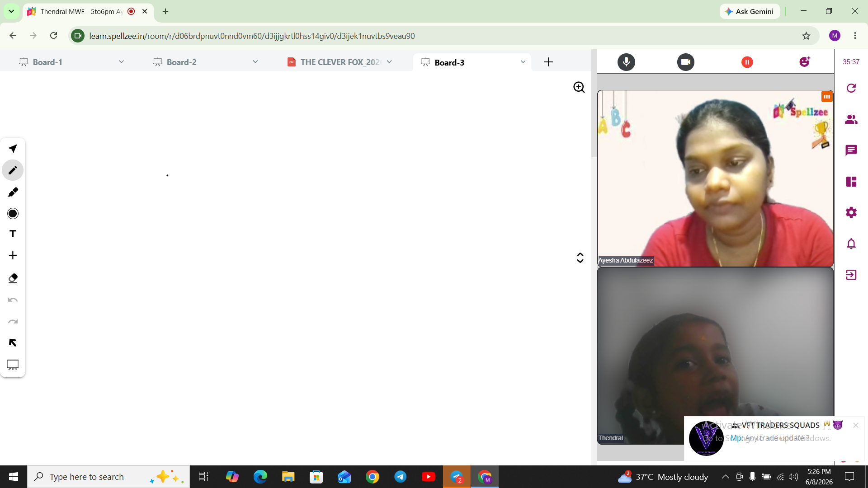Pause the session recording
868x488 pixels.
point(747,62)
